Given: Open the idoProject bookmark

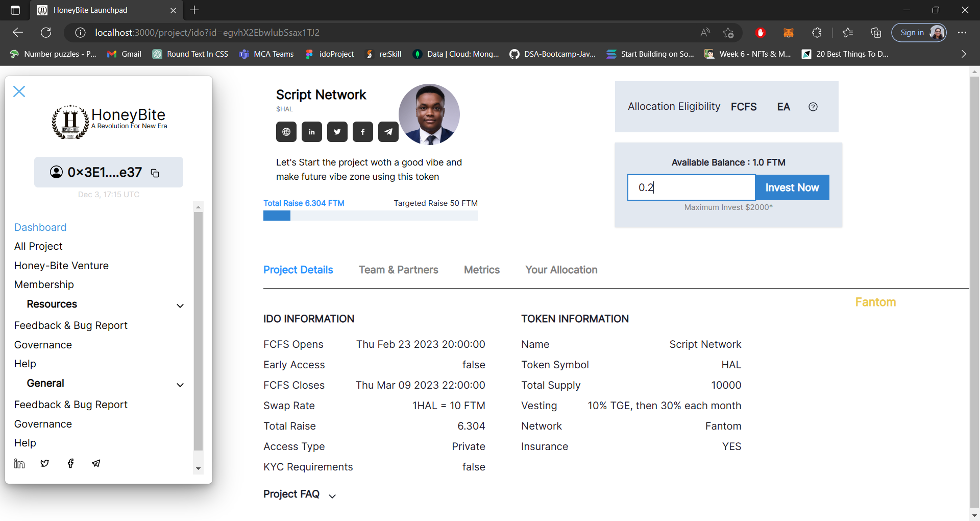Looking at the screenshot, I should 329,54.
